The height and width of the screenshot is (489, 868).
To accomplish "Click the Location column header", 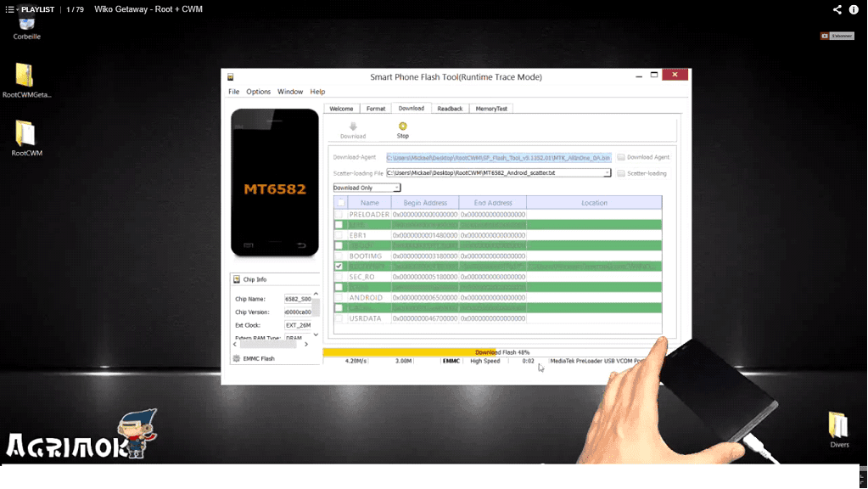I will point(594,203).
